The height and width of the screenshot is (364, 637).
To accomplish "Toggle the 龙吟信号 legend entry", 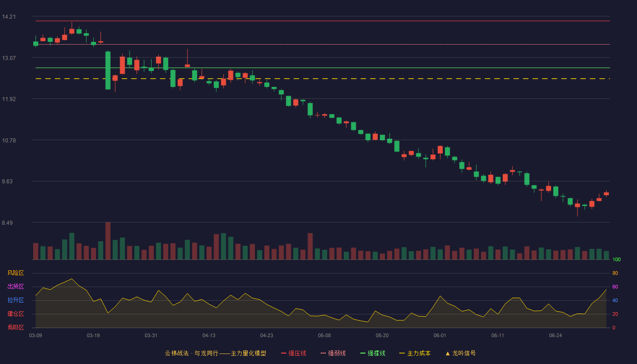I will tap(460, 353).
